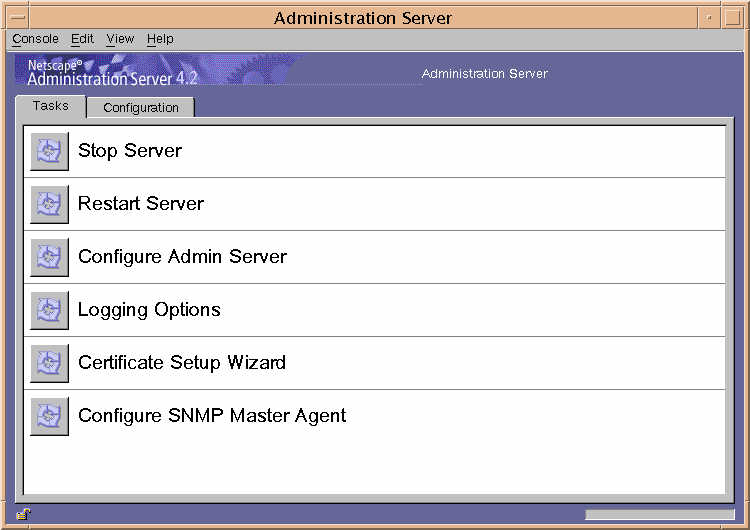
Task: Open the Help menu
Action: tap(160, 39)
